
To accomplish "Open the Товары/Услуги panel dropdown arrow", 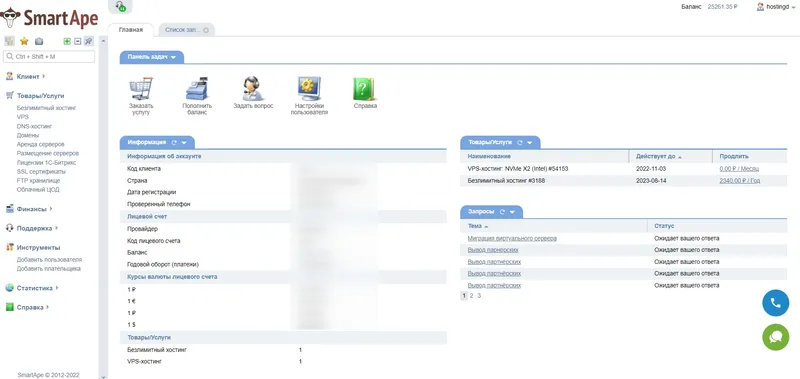I will click(530, 143).
